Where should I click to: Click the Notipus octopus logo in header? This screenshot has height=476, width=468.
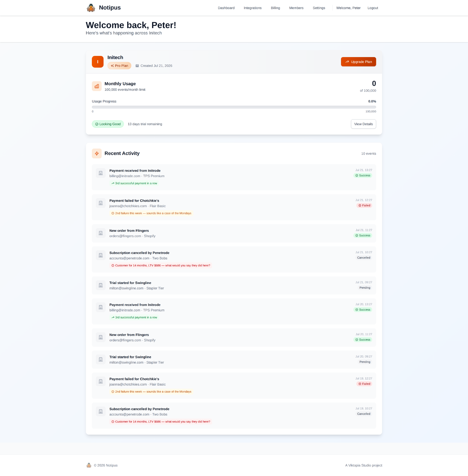91,8
